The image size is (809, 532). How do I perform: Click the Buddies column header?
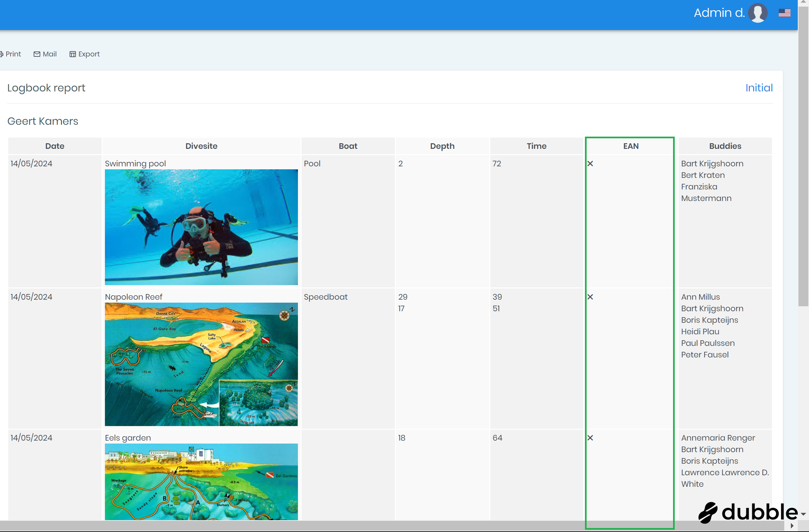pos(725,146)
